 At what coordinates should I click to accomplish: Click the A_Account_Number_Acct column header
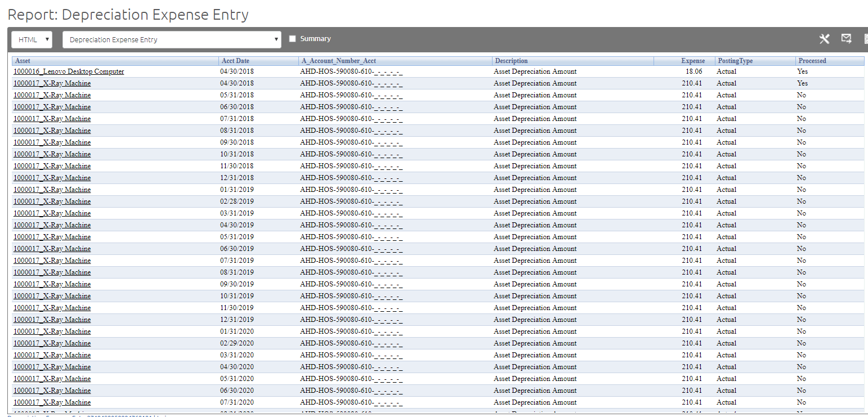click(x=338, y=61)
